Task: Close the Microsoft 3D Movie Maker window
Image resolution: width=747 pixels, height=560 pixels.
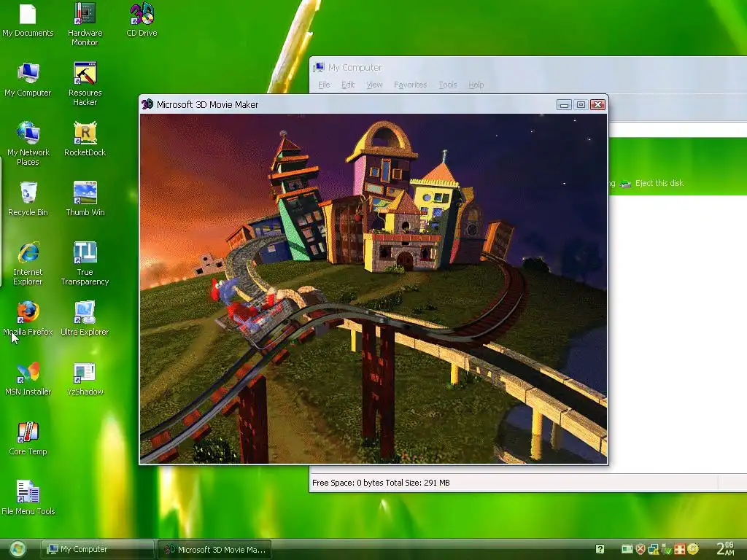Action: [x=597, y=104]
